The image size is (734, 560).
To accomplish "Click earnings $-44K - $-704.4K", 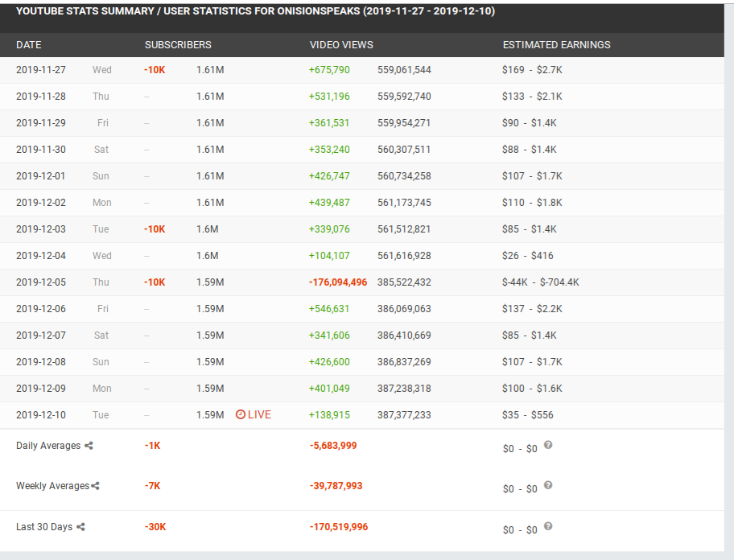I will [541, 282].
